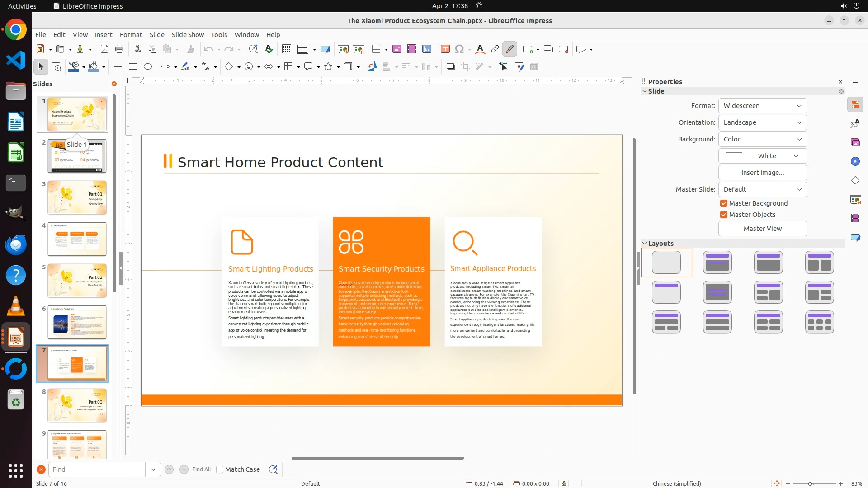Select the Ellipse drawing tool

[148, 67]
